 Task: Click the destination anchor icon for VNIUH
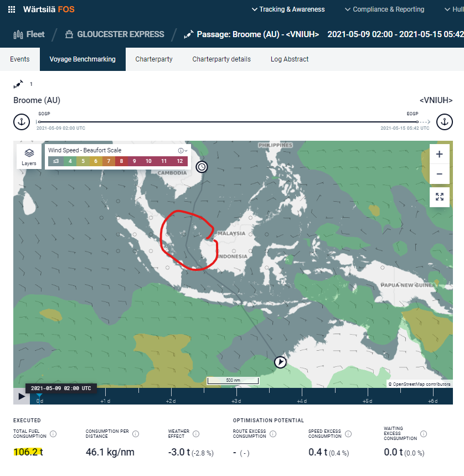click(x=445, y=122)
